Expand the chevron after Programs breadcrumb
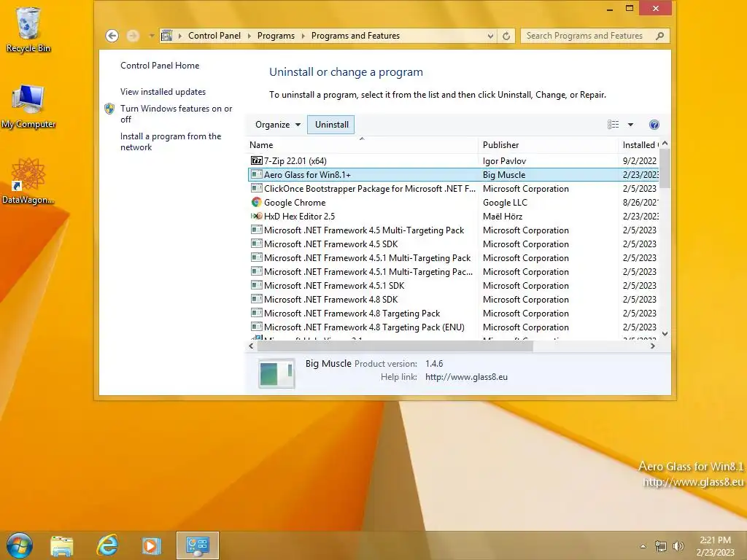Viewport: 747px width, 560px height. [x=303, y=36]
